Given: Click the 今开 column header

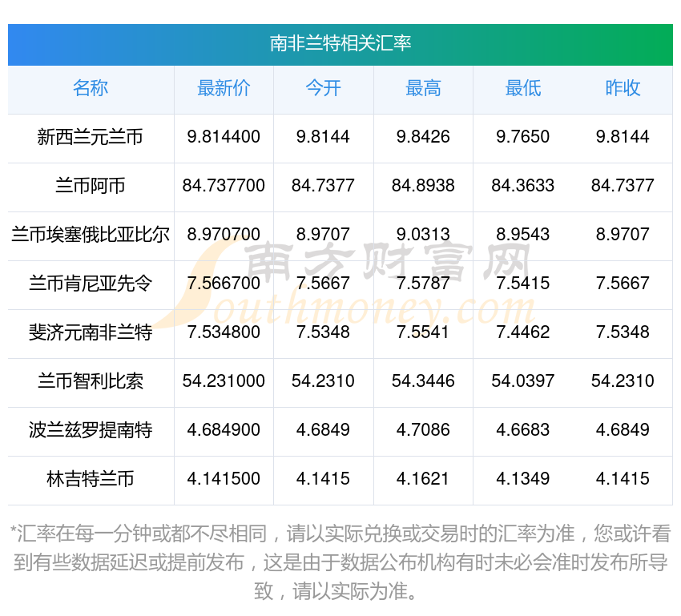Looking at the screenshot, I should [323, 88].
